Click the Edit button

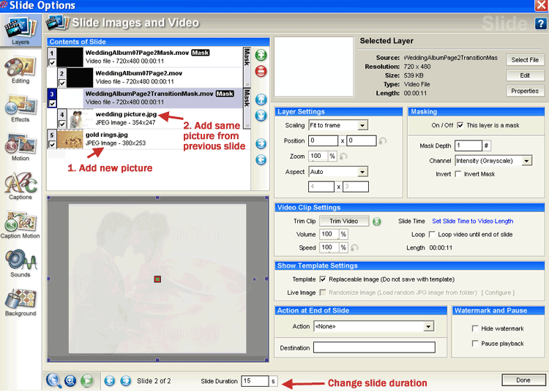(x=525, y=75)
